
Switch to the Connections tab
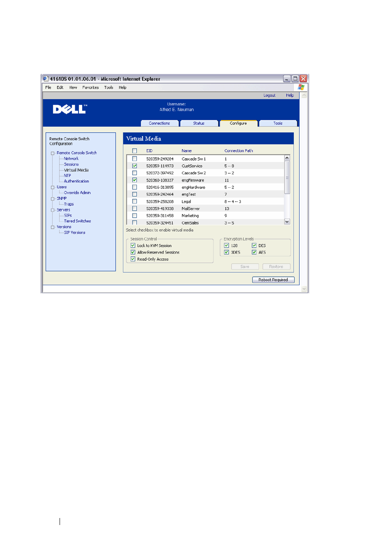click(159, 123)
